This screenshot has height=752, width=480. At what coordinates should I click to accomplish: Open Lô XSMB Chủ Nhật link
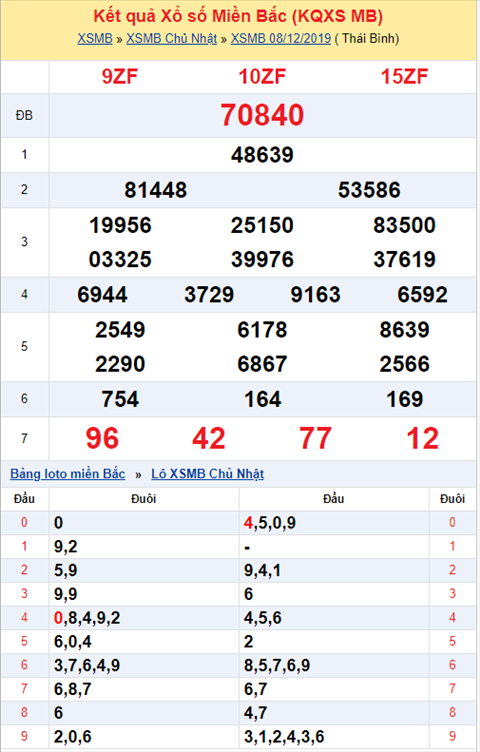pos(208,474)
